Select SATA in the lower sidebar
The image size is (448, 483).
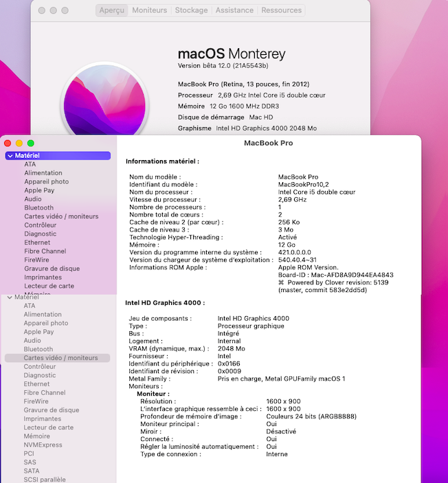[32, 471]
